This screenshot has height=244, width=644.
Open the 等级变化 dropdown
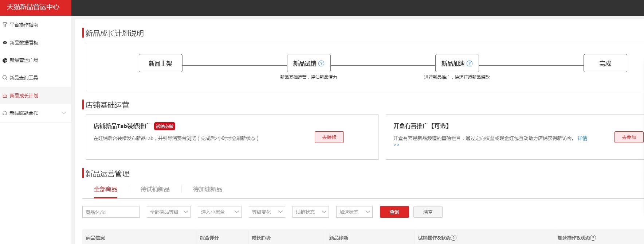(x=267, y=212)
